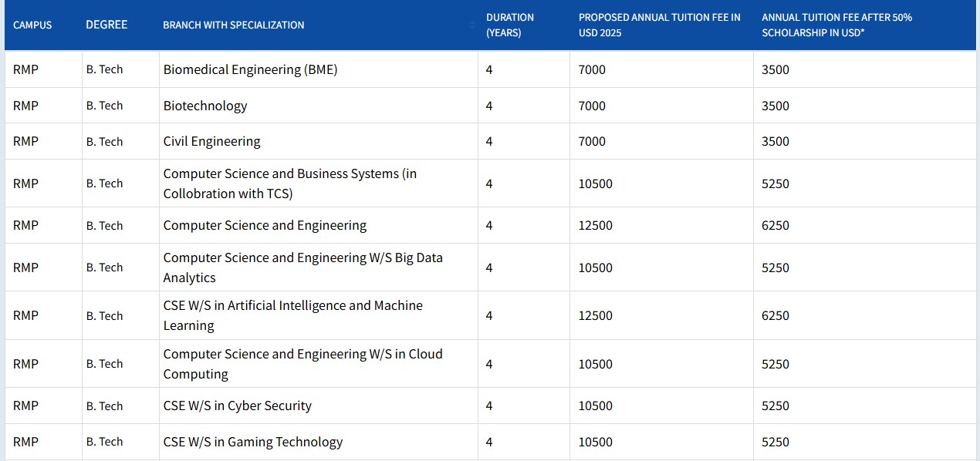The width and height of the screenshot is (980, 461).
Task: Select duration 4 in Gaming Technology row
Action: click(x=489, y=442)
